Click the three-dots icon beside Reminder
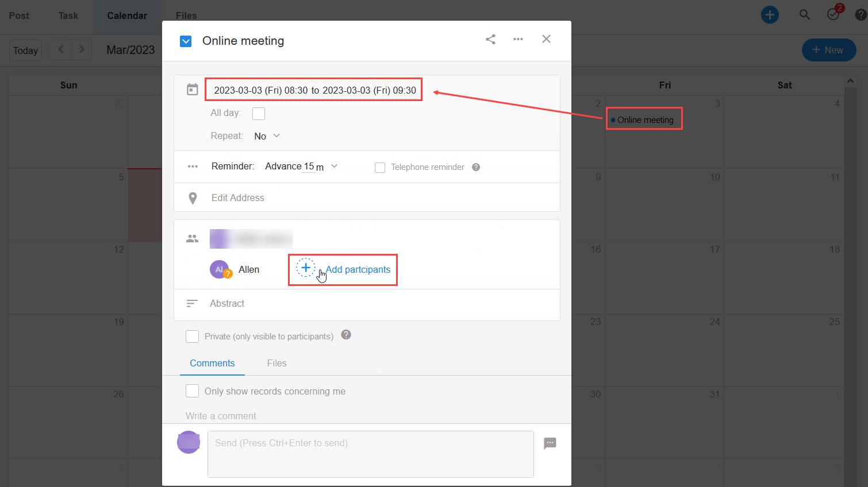868x487 pixels. pos(193,167)
